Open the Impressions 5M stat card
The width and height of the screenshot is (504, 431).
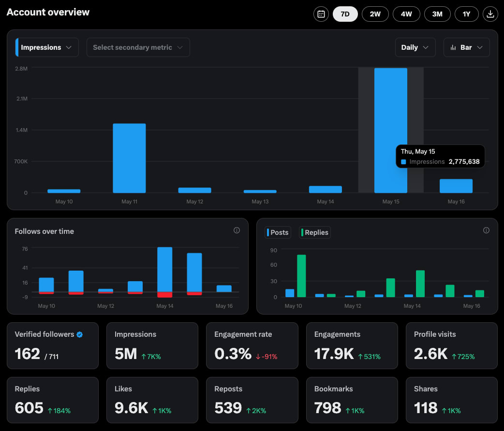(152, 345)
